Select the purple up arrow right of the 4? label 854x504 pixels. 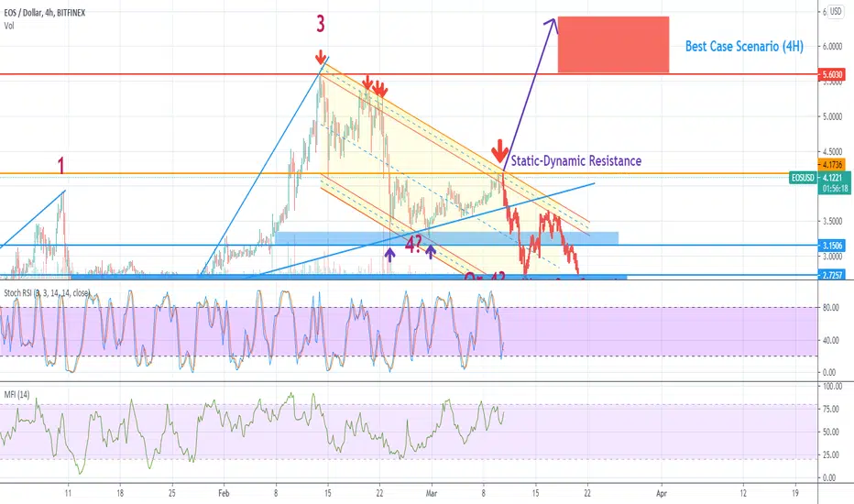pyautogui.click(x=431, y=252)
